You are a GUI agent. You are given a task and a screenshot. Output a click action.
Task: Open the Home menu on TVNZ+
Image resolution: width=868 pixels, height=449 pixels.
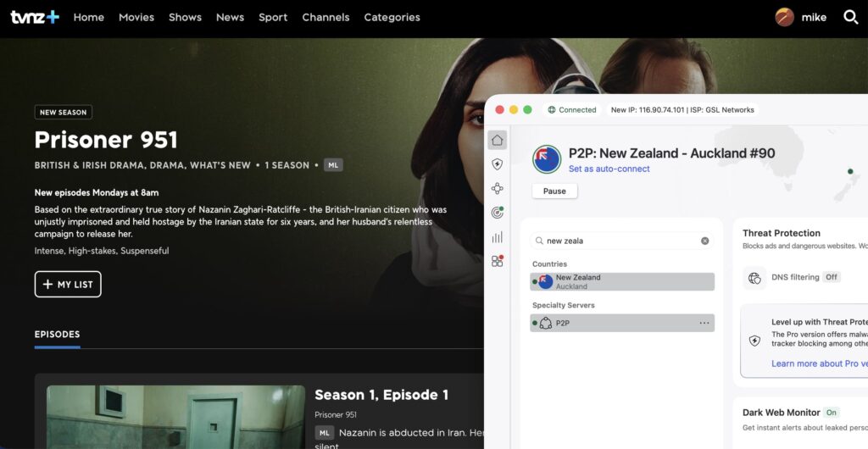89,17
